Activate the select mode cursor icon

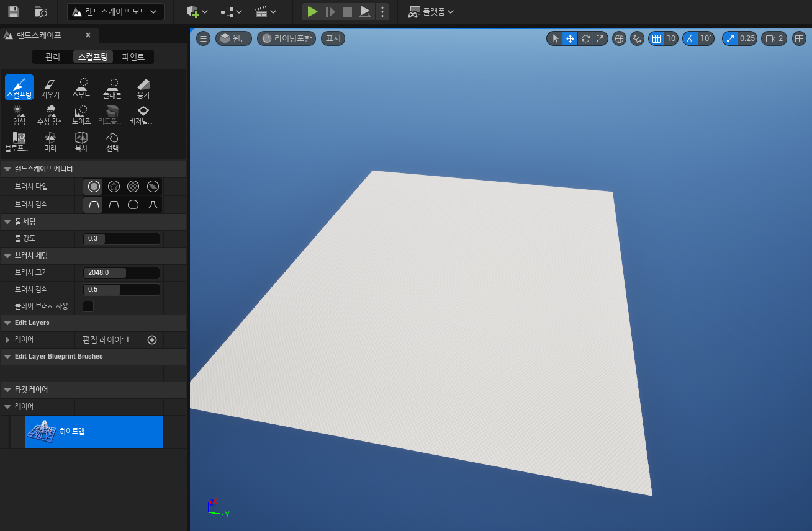click(x=555, y=38)
